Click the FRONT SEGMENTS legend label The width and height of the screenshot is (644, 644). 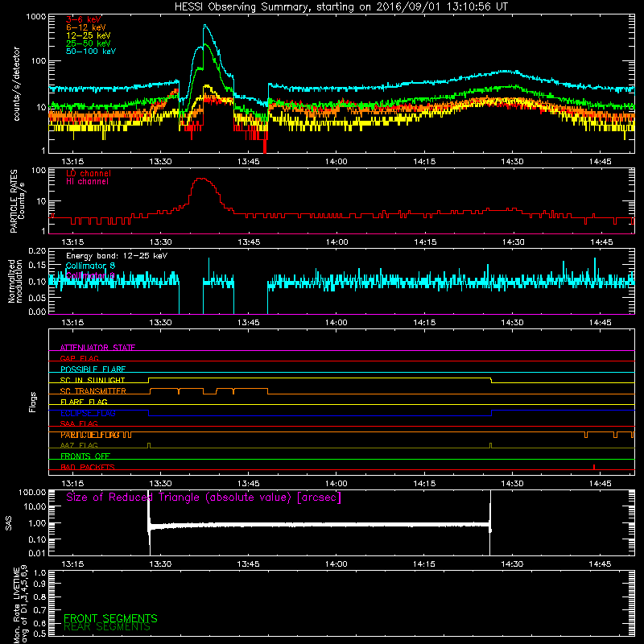[x=110, y=618]
